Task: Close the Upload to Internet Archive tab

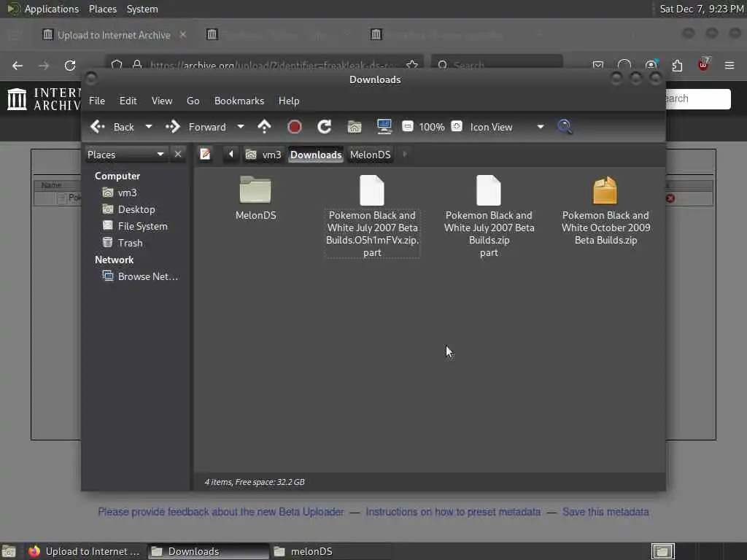Action: pyautogui.click(x=183, y=34)
